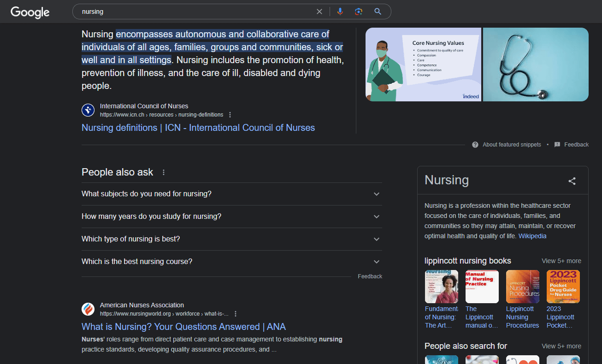Click the magnifying glass search button
602x364 pixels.
(x=378, y=12)
